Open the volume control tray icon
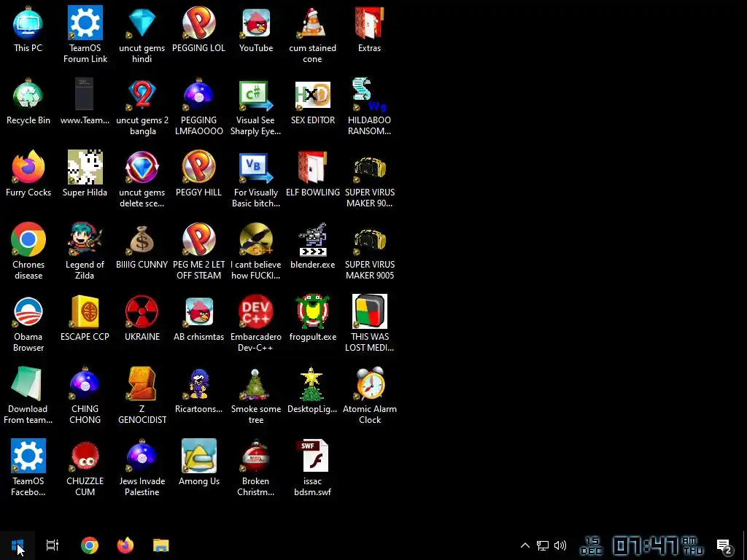Screen dimensions: 747x560 560,545
